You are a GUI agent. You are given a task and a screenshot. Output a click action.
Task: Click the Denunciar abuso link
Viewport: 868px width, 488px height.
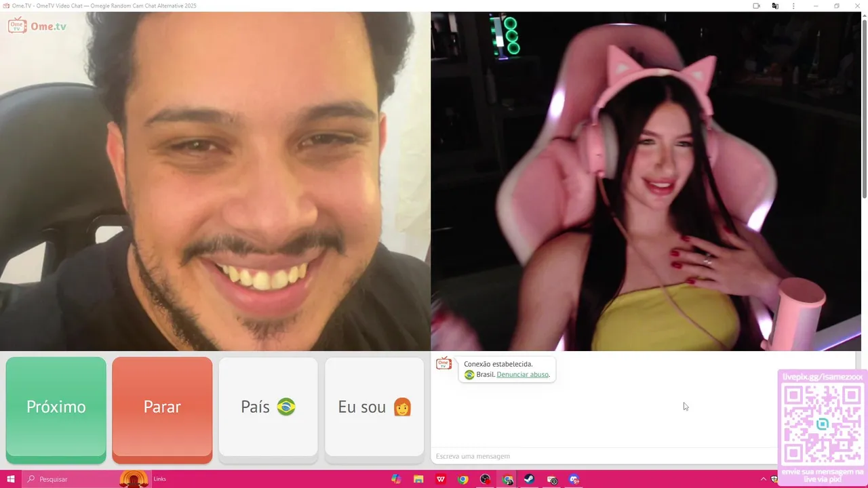pyautogui.click(x=522, y=374)
